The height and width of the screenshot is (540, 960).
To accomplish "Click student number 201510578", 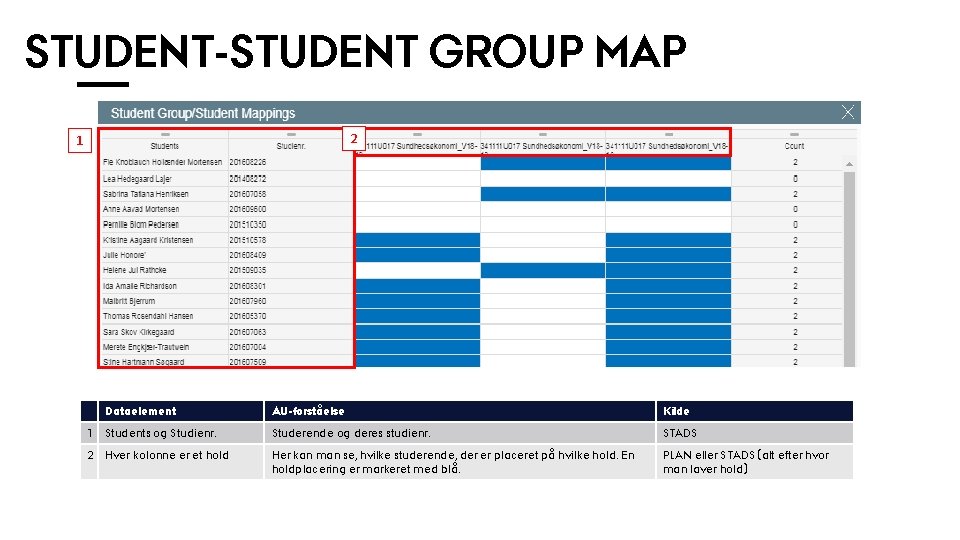I will point(247,240).
